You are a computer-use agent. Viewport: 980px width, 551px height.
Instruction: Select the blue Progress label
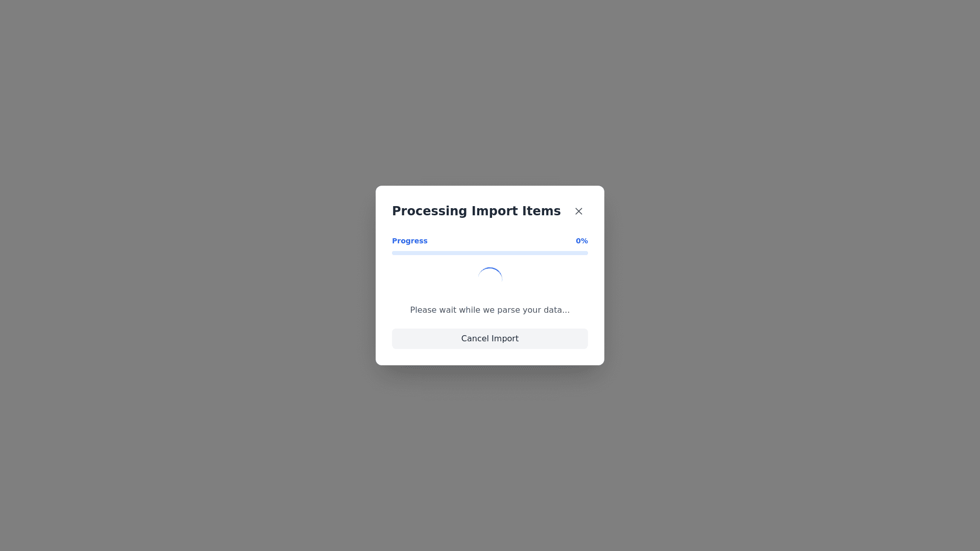(x=410, y=241)
